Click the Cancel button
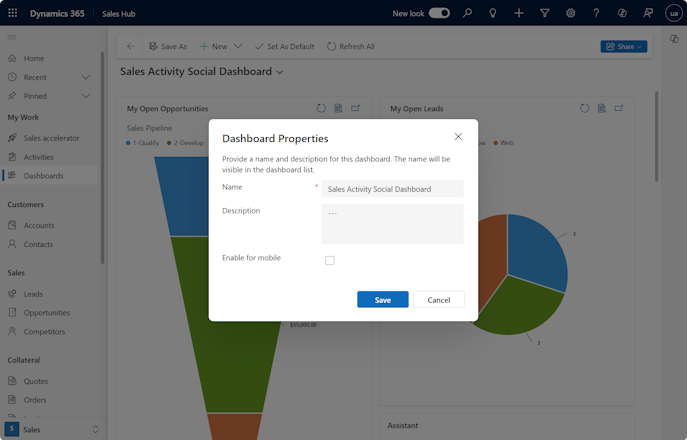The height and width of the screenshot is (440, 687). pyautogui.click(x=439, y=300)
